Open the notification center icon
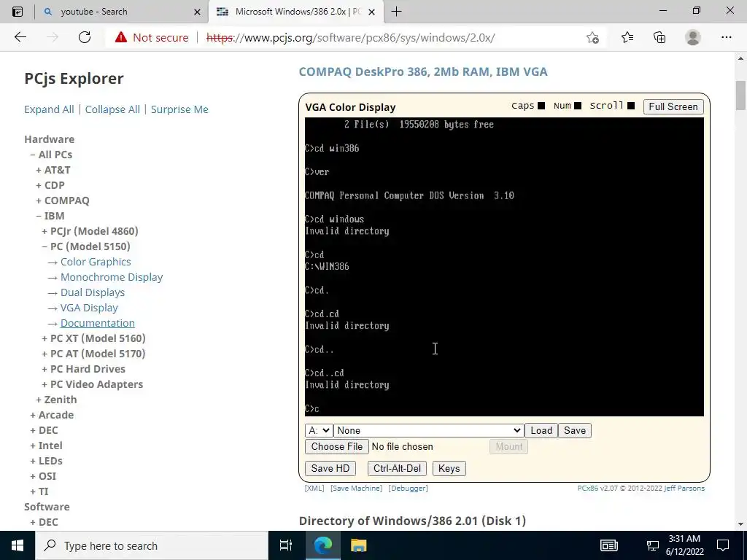This screenshot has width=747, height=560. point(723,545)
